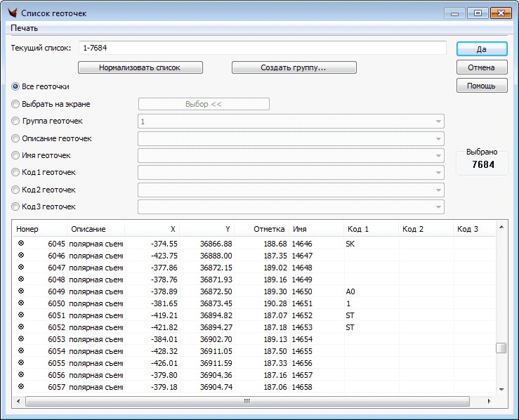Click the point marker icon for row 6049
Image resolution: width=519 pixels, height=420 pixels.
pos(20,291)
